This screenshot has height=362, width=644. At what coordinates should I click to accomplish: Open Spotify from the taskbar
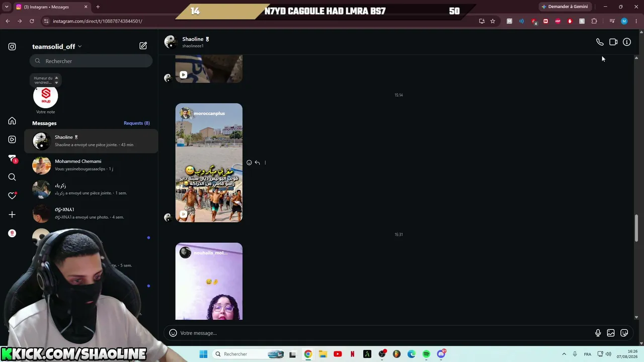tap(426, 354)
